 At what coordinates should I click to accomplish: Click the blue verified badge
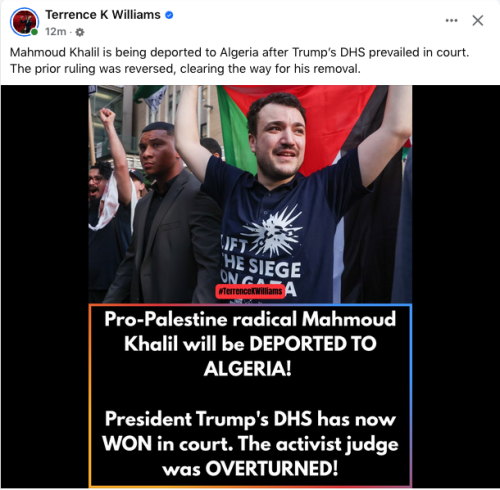169,15
